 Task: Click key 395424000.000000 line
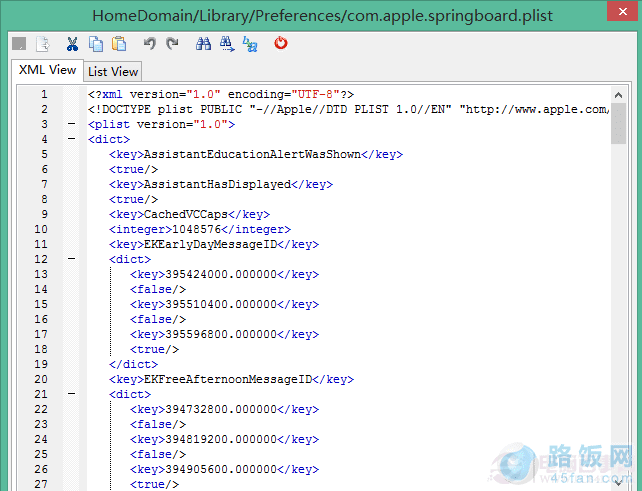pyautogui.click(x=224, y=274)
